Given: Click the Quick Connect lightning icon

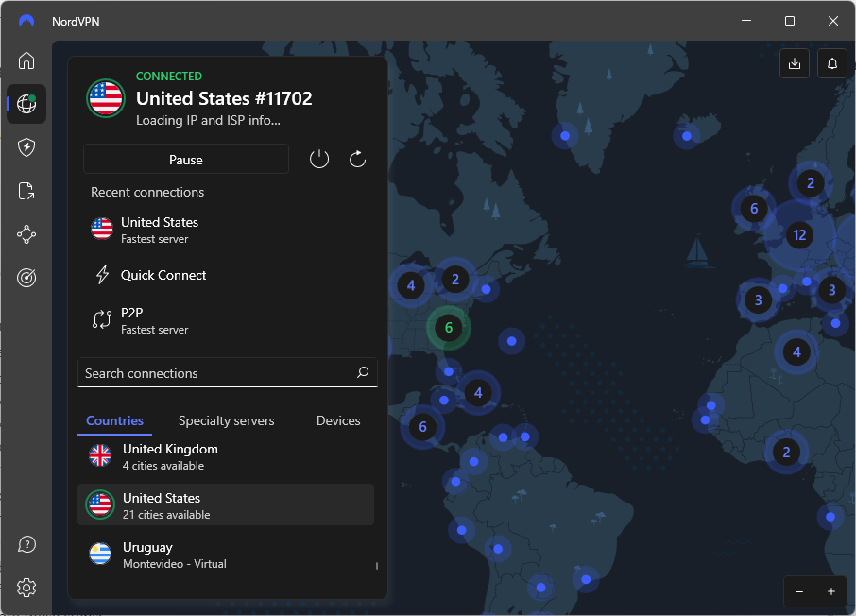Looking at the screenshot, I should 102,275.
